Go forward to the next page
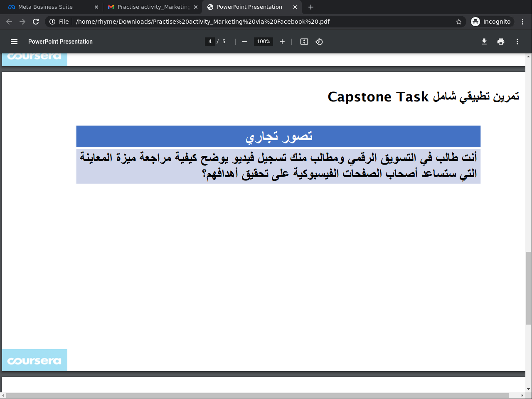The width and height of the screenshot is (532, 399). [22, 22]
